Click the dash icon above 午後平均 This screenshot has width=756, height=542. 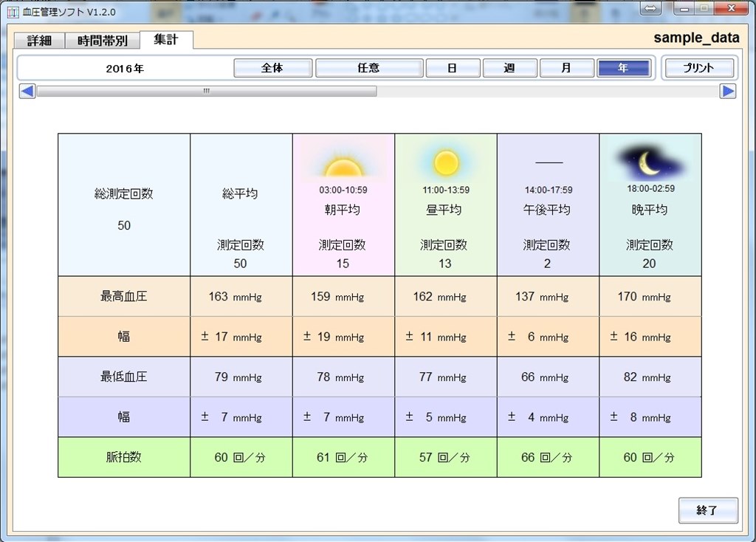tap(548, 162)
